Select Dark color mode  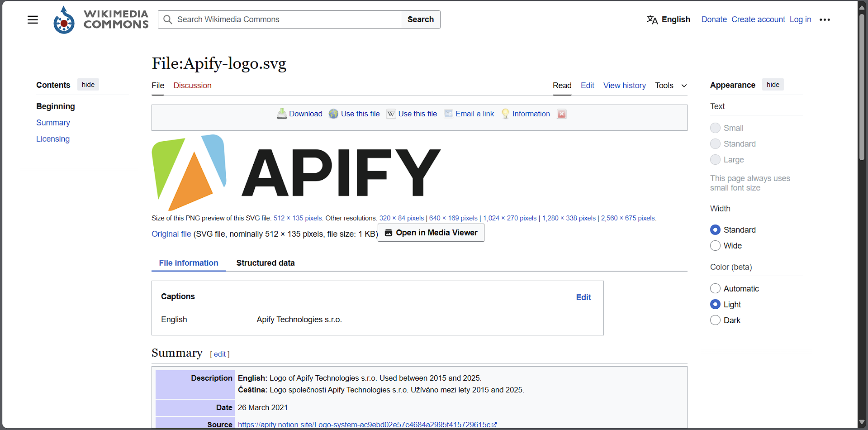(x=715, y=320)
